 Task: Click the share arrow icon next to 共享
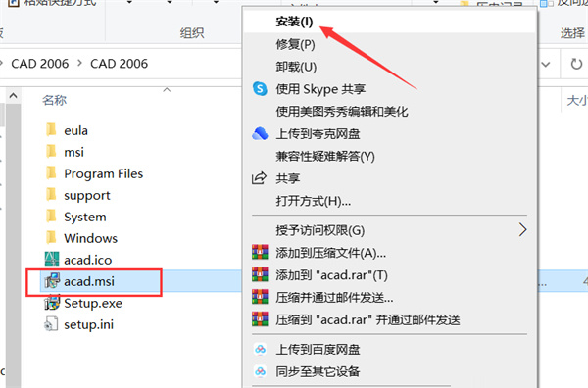pyautogui.click(x=259, y=178)
